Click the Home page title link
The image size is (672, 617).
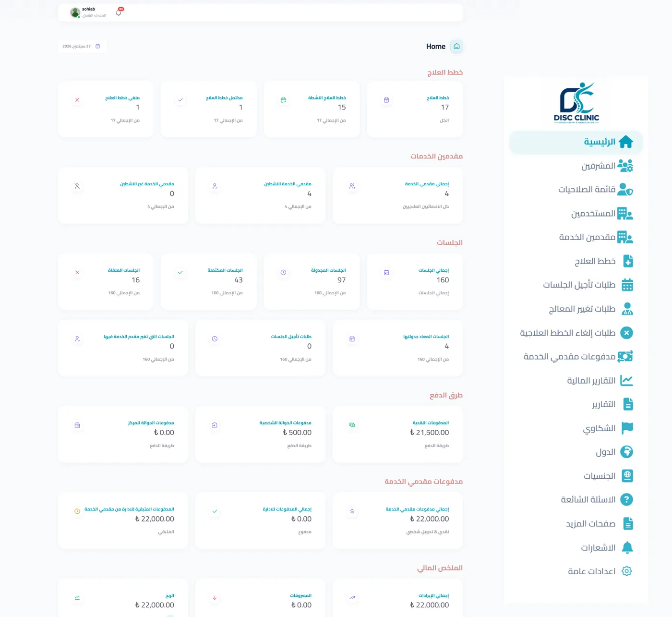[436, 47]
